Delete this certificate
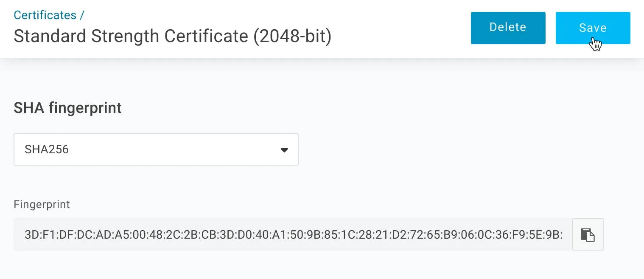The height and width of the screenshot is (279, 644). tap(508, 28)
